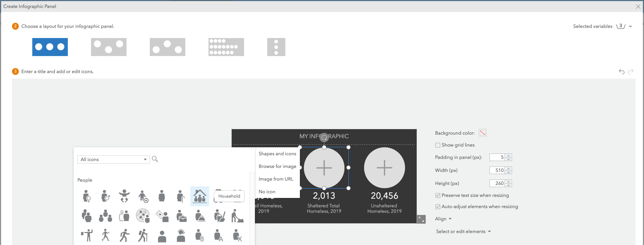Image resolution: width=644 pixels, height=245 pixels.
Task: Select the person with briefcase icon
Action: point(181,216)
